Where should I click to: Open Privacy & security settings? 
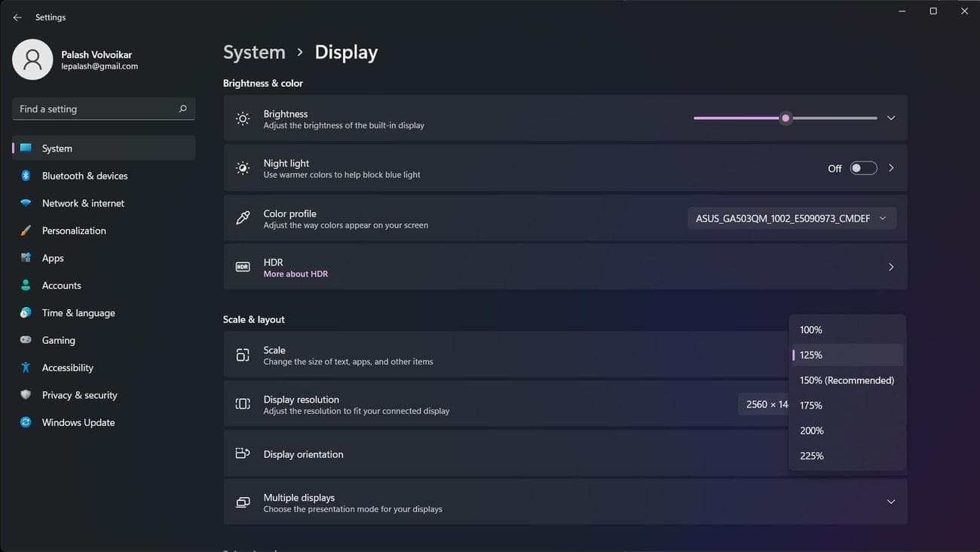point(78,394)
